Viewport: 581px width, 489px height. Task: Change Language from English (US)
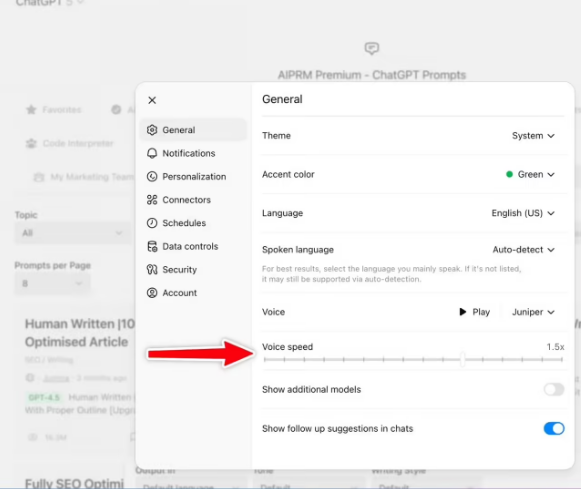pyautogui.click(x=523, y=213)
